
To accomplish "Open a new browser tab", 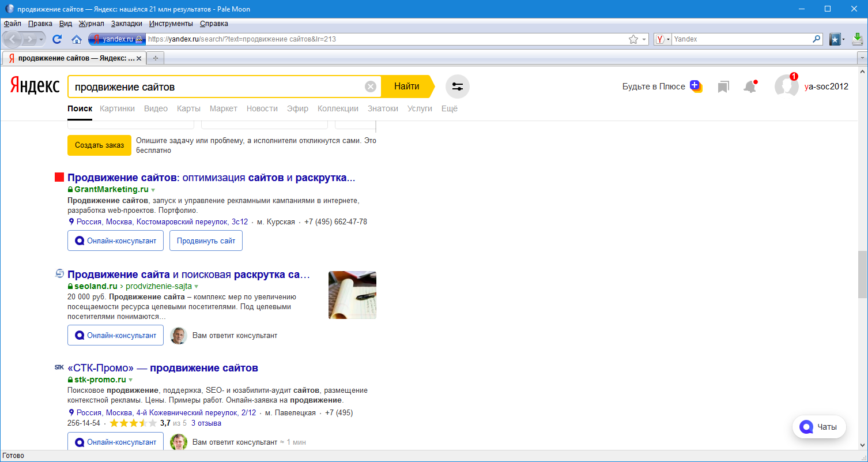I will (155, 58).
